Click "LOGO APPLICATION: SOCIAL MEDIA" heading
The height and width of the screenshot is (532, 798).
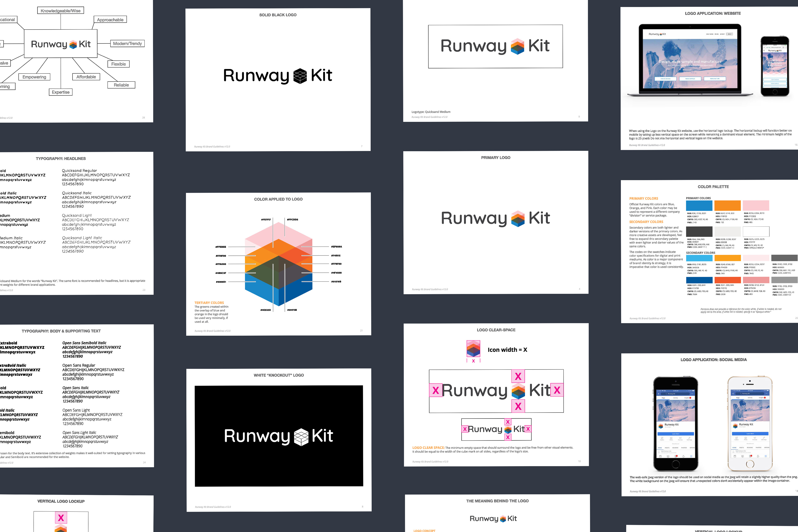713,360
